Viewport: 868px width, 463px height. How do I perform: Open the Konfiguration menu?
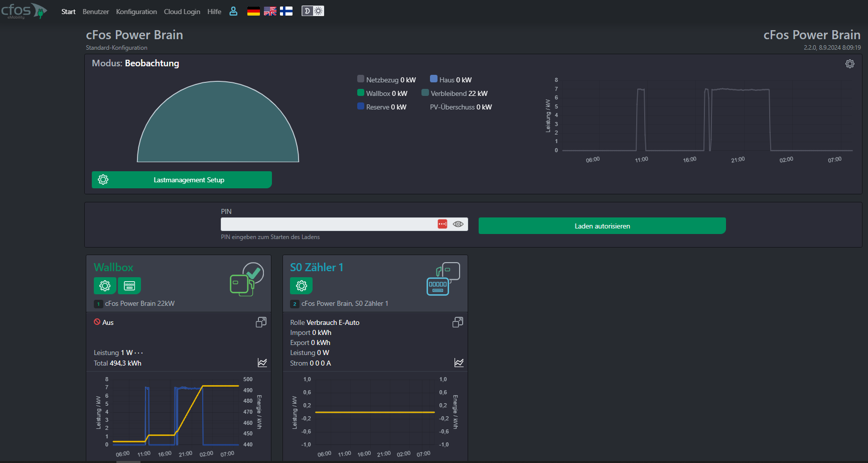coord(136,12)
